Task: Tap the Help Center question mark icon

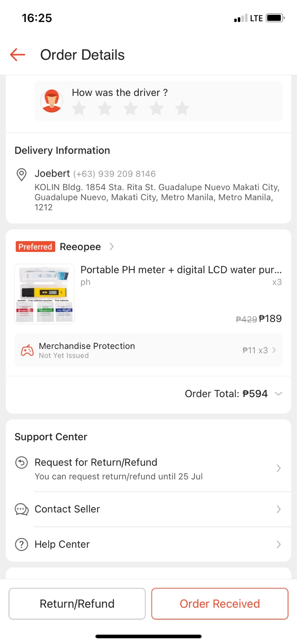Action: click(21, 545)
